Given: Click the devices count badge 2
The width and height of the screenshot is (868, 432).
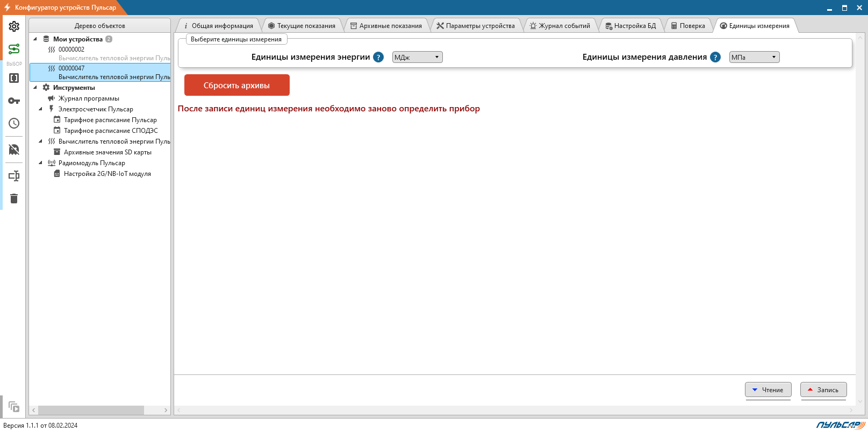Looking at the screenshot, I should pyautogui.click(x=109, y=39).
